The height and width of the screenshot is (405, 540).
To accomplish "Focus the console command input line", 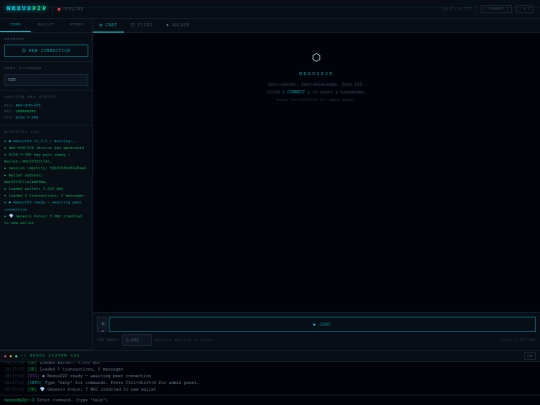I will (286, 400).
